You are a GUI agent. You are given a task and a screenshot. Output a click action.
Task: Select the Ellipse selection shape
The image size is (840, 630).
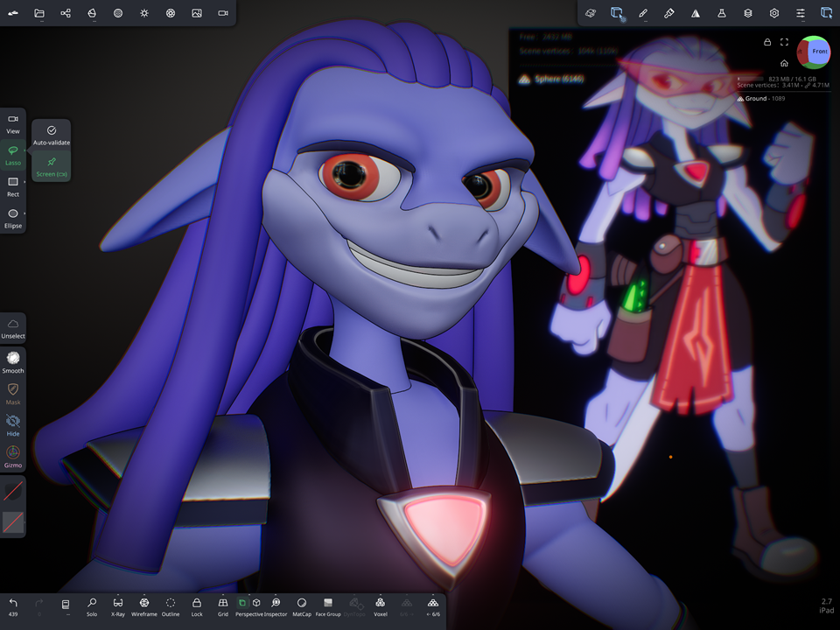pyautogui.click(x=13, y=219)
